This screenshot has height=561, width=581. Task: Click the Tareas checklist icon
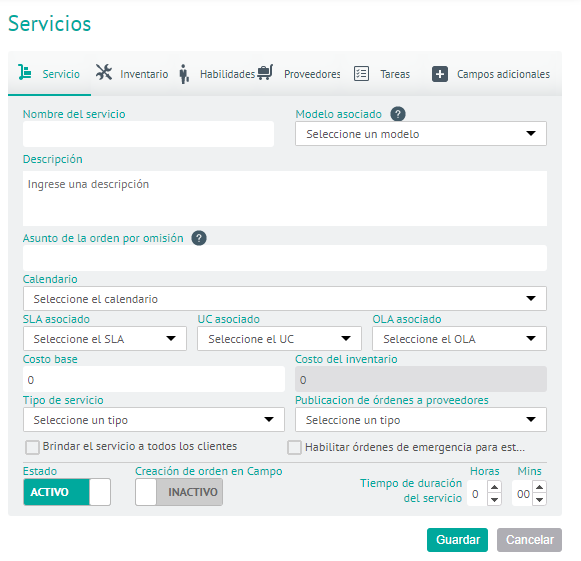pyautogui.click(x=361, y=73)
